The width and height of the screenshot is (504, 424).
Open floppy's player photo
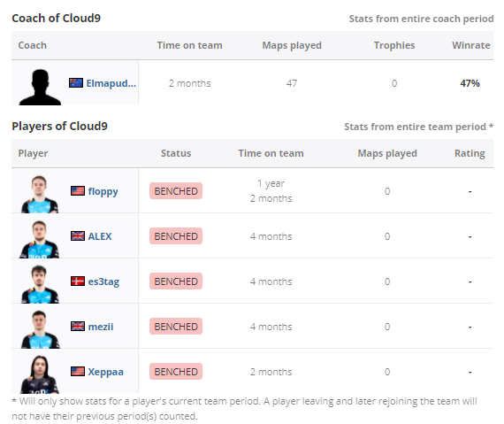click(x=40, y=194)
